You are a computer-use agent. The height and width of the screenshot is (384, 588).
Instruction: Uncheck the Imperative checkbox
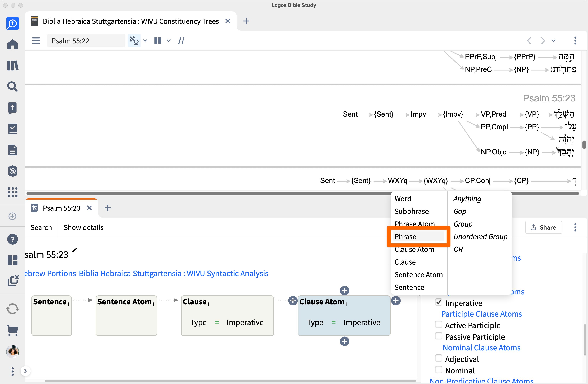click(439, 302)
